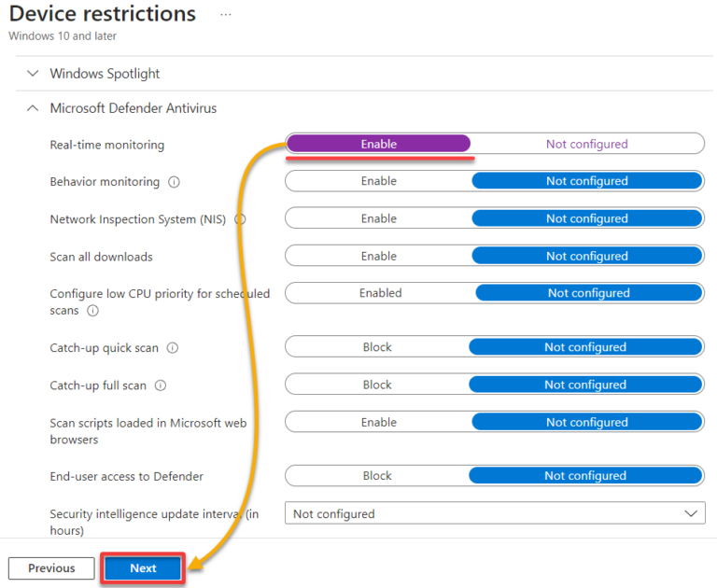Set Real-time monitoring to Not configured
This screenshot has width=717, height=588.
586,144
